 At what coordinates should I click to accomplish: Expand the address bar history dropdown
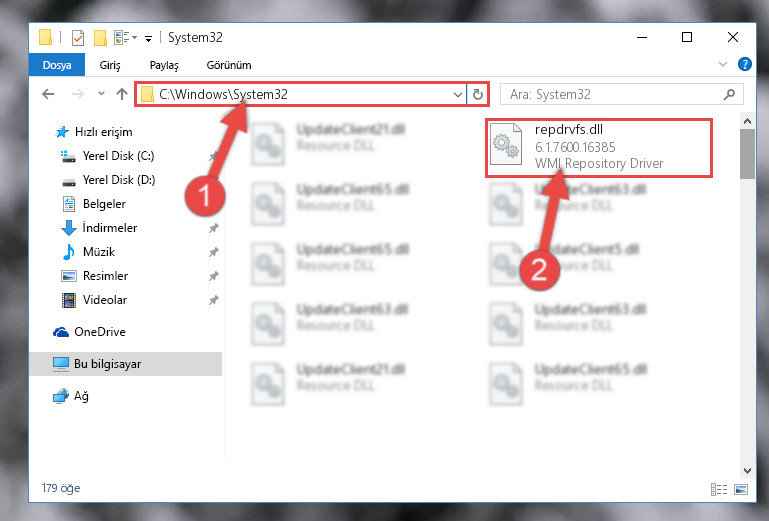458,94
